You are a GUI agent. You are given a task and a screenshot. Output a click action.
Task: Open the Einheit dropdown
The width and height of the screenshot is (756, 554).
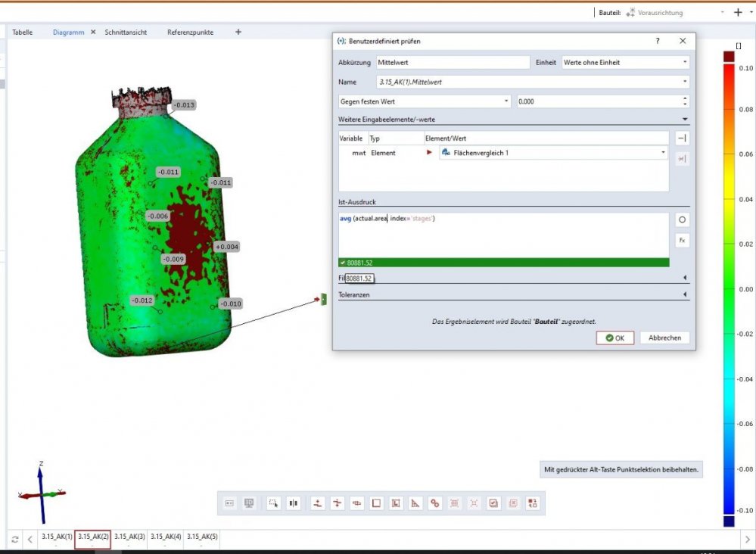(x=625, y=62)
